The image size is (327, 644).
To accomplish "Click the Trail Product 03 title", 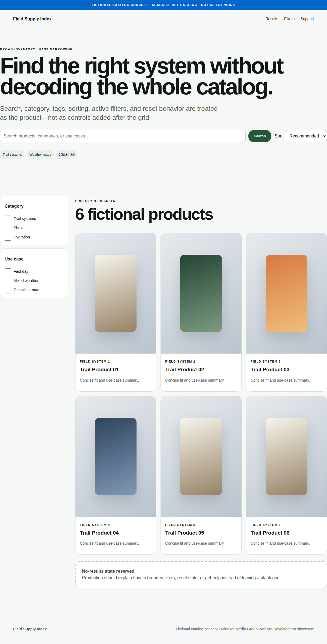I will coord(270,370).
